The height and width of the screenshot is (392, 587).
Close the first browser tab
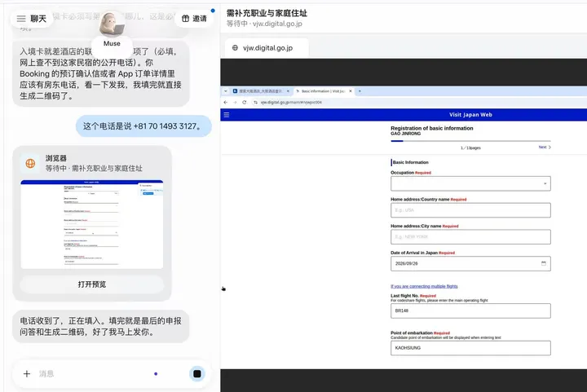click(x=288, y=91)
